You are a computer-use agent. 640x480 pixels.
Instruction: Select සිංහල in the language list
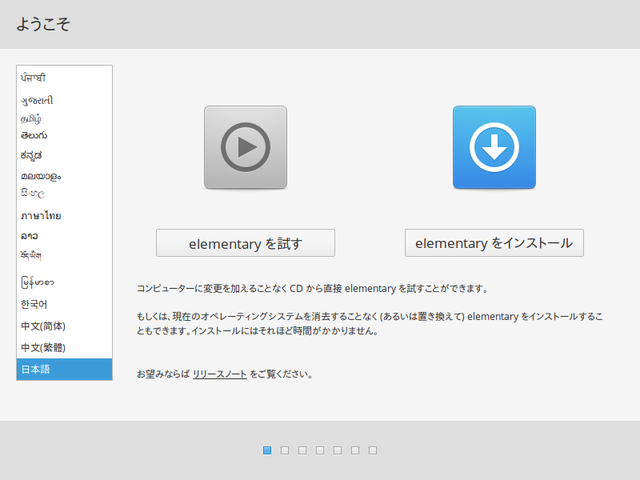(64, 193)
